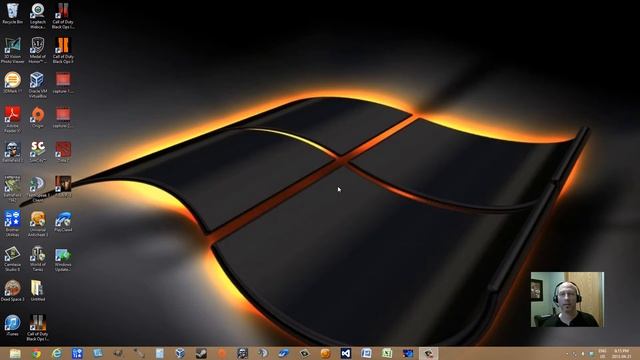640x360 pixels.
Task: Launch World of Tanks desktop shortcut
Action: pos(38,258)
